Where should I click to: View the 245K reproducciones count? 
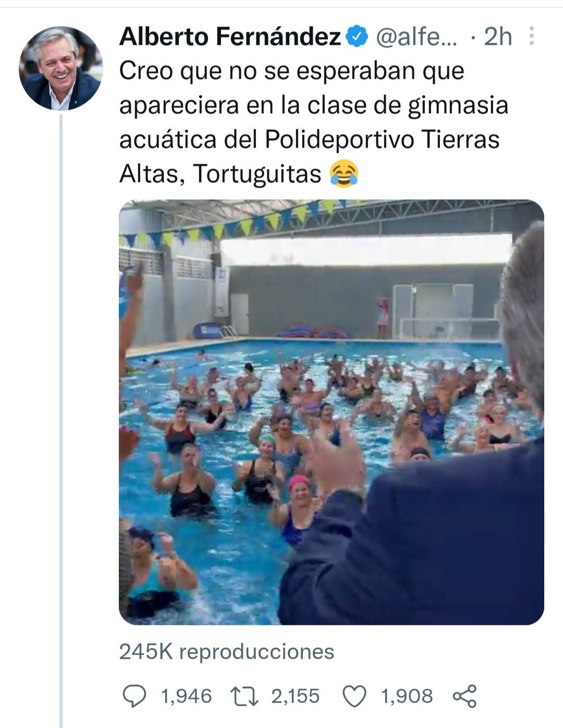(227, 651)
